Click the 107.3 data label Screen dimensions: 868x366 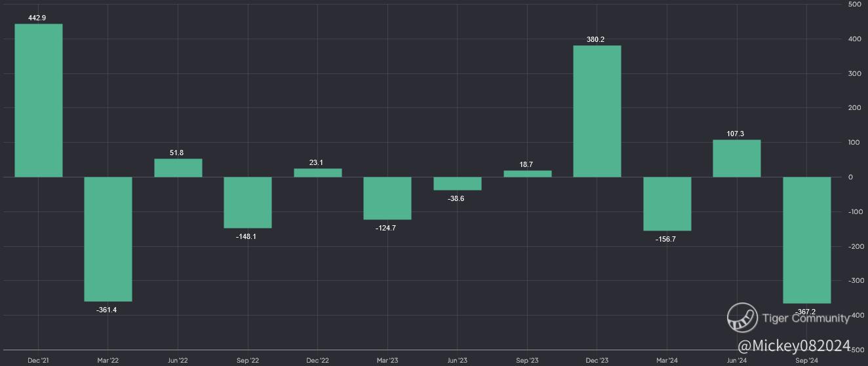tap(736, 134)
